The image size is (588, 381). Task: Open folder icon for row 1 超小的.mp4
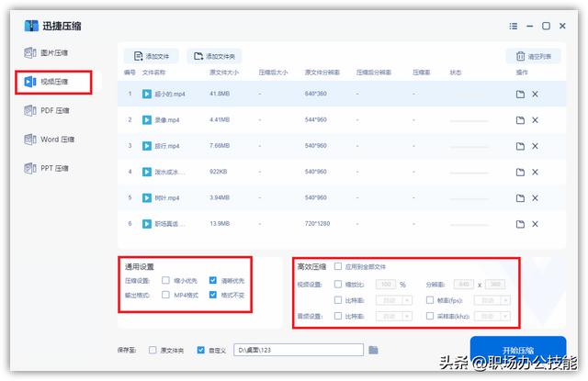click(x=520, y=94)
